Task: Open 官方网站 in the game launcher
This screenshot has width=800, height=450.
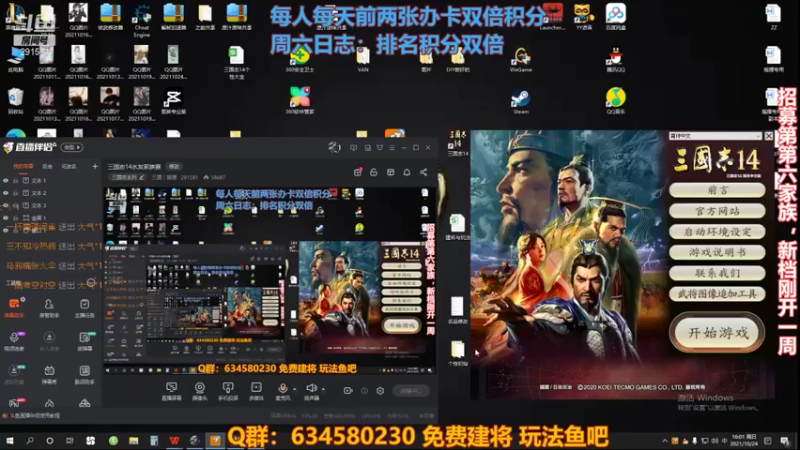Action: (x=717, y=211)
